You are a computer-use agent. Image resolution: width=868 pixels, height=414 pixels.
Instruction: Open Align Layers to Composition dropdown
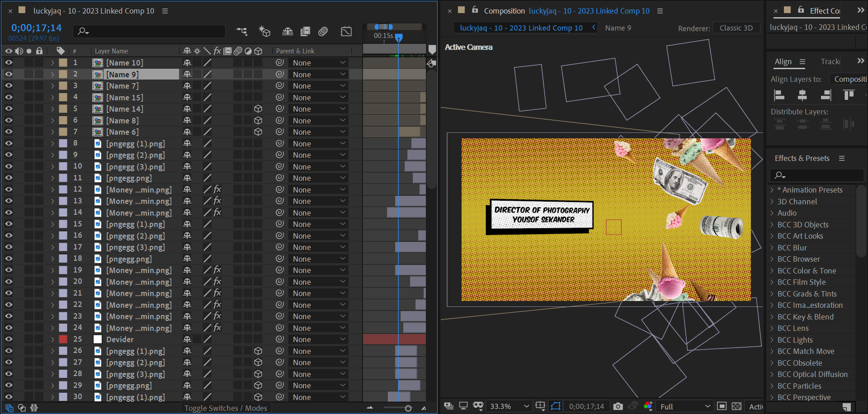pyautogui.click(x=849, y=79)
